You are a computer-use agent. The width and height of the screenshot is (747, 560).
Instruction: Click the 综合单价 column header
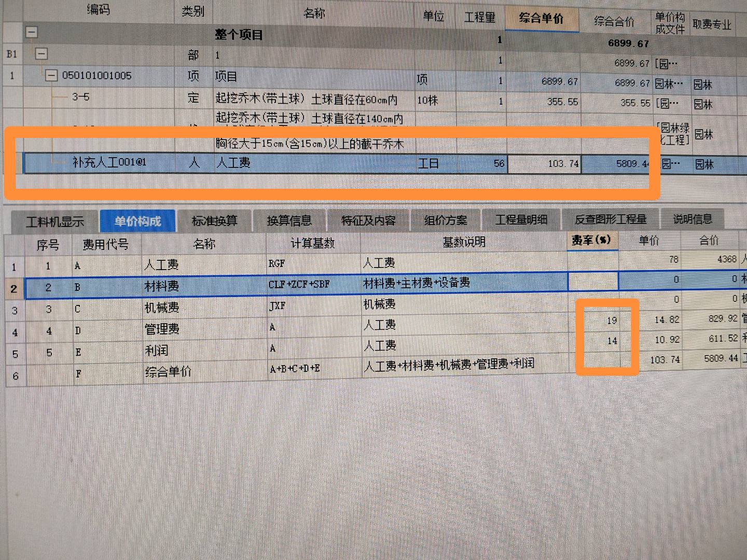542,18
